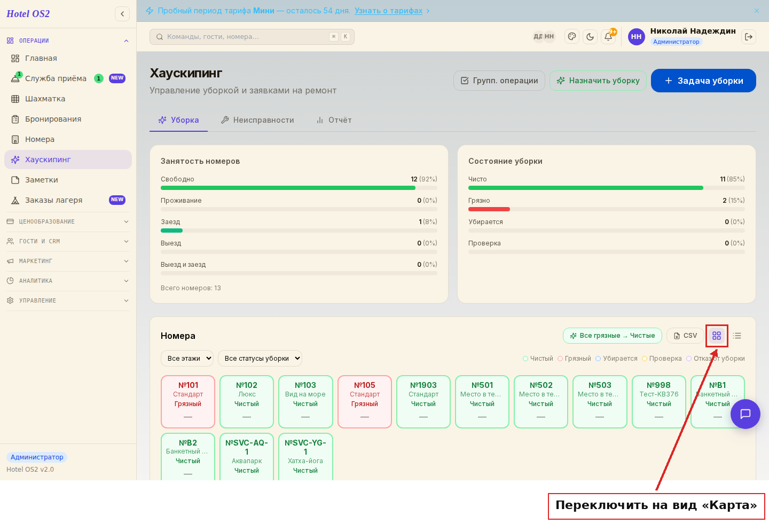This screenshot has width=769, height=532.
Task: Switch to the Неисправности tab
Action: [x=257, y=120]
